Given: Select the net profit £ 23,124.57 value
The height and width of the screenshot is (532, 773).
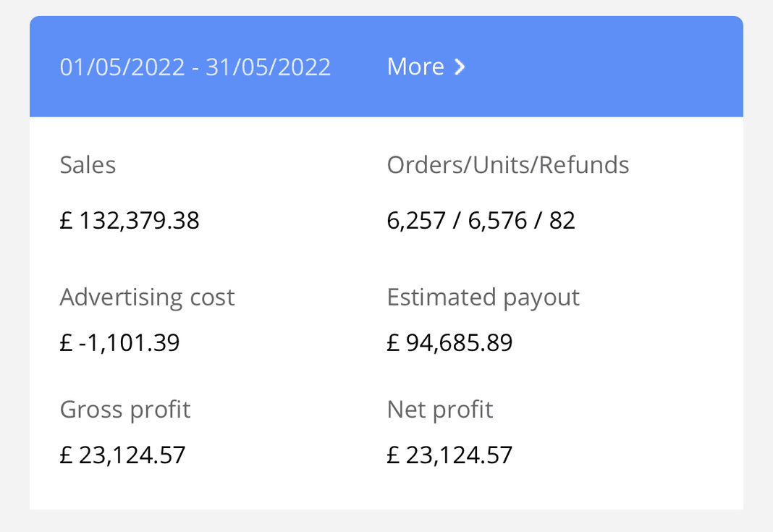Looking at the screenshot, I should coord(450,455).
